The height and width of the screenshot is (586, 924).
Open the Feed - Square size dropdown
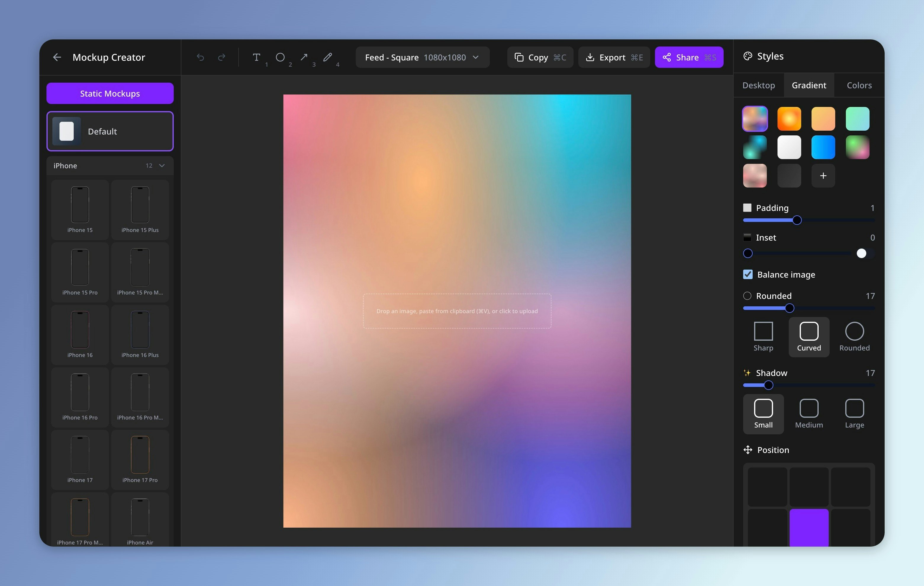[422, 57]
